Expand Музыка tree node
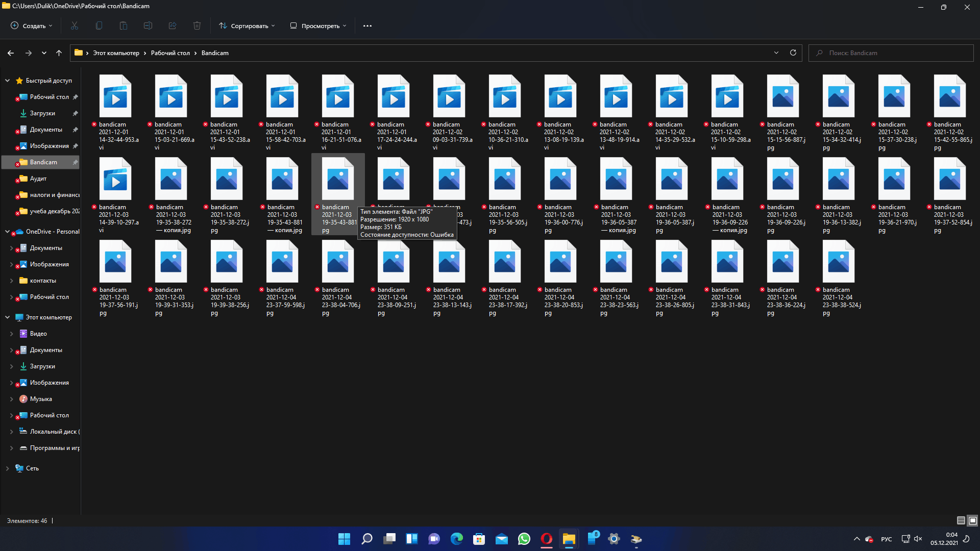The height and width of the screenshot is (551, 980). [x=12, y=399]
